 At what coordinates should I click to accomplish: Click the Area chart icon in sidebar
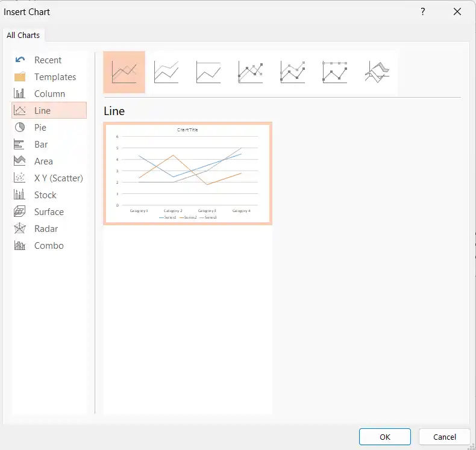click(20, 161)
